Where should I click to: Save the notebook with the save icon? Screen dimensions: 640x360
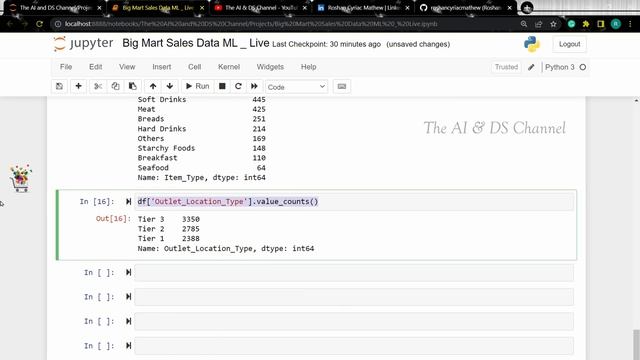(59, 86)
